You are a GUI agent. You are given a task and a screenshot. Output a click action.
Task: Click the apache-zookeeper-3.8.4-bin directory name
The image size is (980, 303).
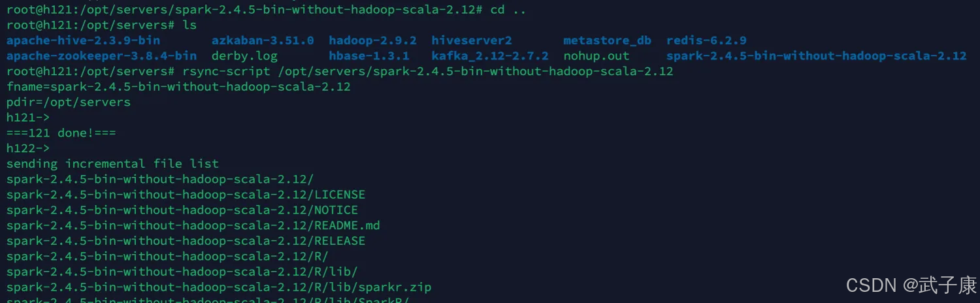(101, 56)
